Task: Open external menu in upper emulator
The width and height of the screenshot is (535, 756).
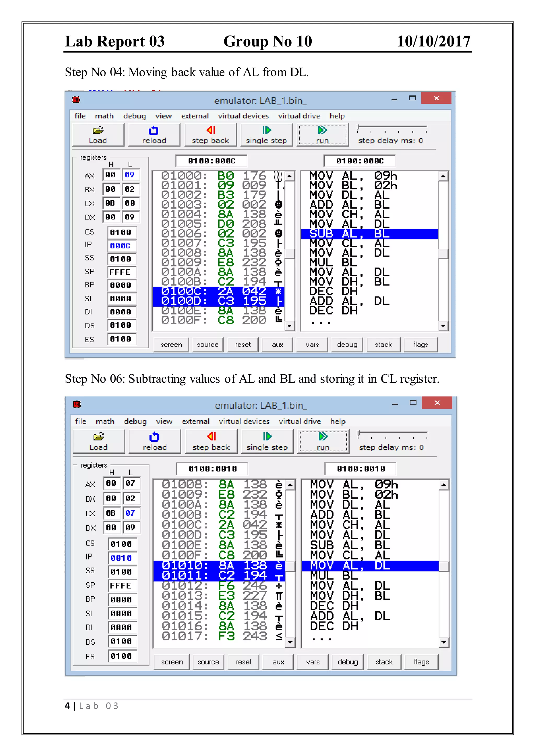Action: (195, 116)
